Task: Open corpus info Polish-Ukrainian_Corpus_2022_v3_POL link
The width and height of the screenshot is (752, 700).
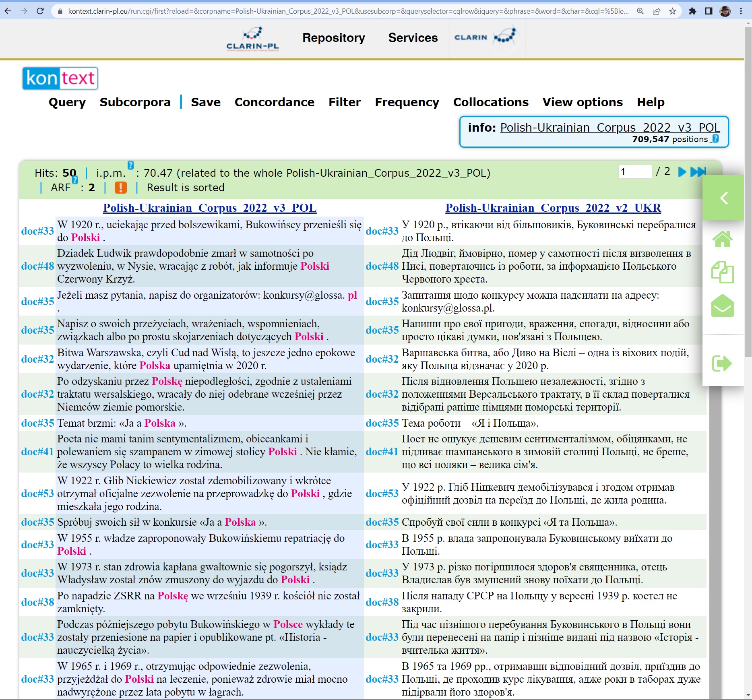Action: click(x=610, y=128)
